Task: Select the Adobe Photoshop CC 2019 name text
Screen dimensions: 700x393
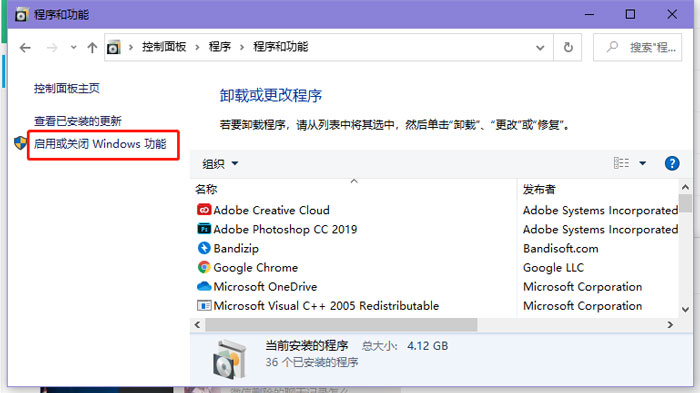Action: pyautogui.click(x=285, y=229)
